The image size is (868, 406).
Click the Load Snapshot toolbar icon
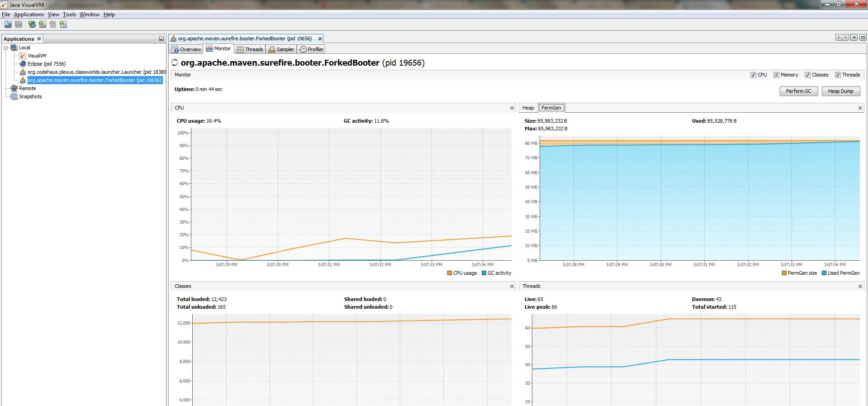coord(8,24)
